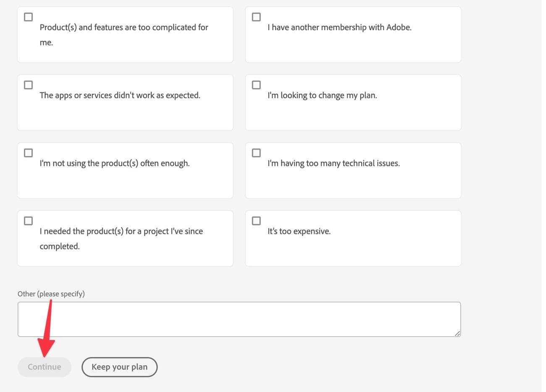Screen dimensions: 546x392
Task: Click the 'Keep your plan' button
Action: 119,367
